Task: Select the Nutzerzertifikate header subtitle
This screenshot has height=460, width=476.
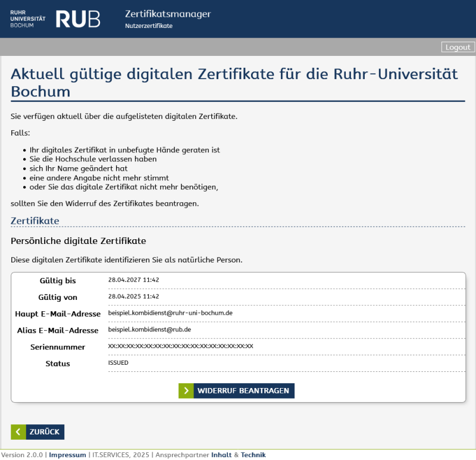Action: pyautogui.click(x=149, y=26)
